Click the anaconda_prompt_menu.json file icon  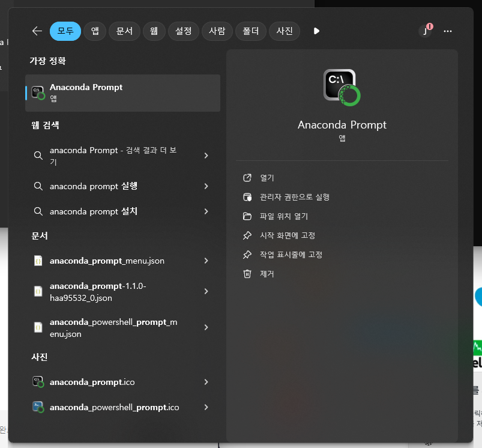(x=38, y=261)
